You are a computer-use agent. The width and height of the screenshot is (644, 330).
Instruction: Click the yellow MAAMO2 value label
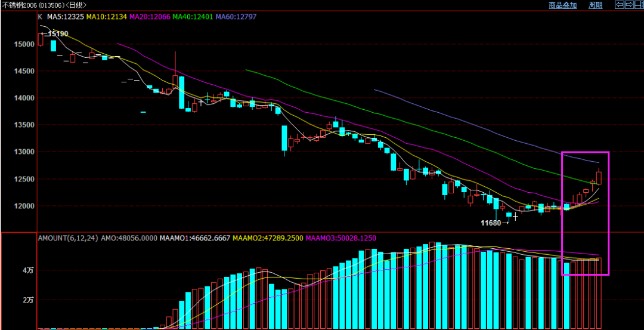267,238
